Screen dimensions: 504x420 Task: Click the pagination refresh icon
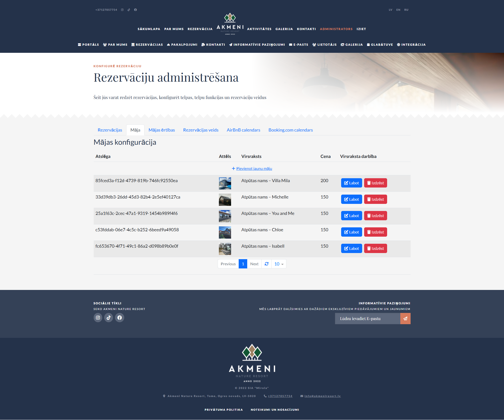267,264
